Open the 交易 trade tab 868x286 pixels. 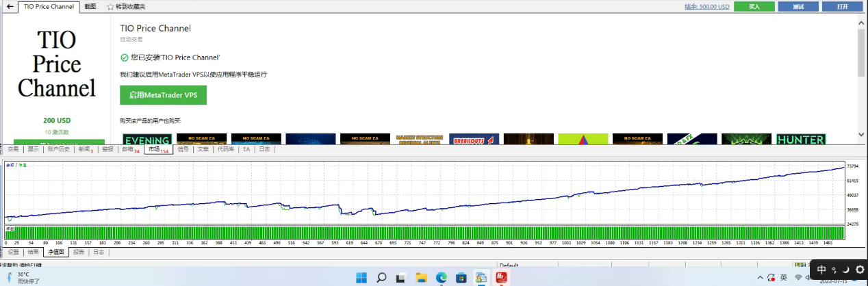point(14,149)
